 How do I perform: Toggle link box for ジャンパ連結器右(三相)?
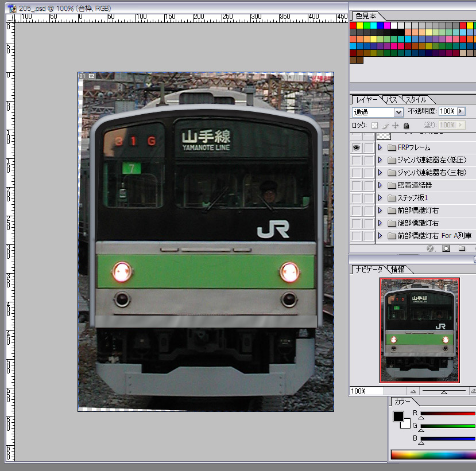(369, 173)
